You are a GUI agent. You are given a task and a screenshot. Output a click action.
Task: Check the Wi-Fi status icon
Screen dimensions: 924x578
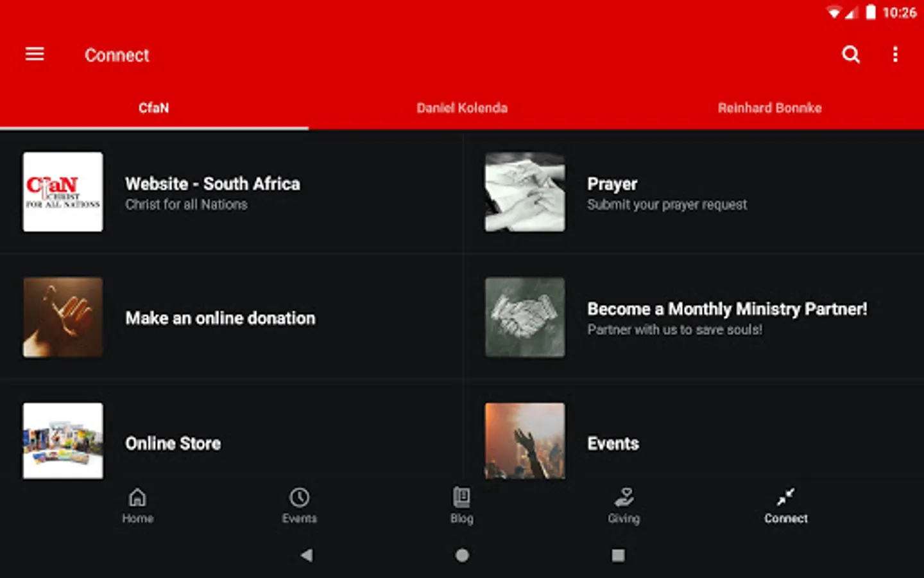click(834, 12)
